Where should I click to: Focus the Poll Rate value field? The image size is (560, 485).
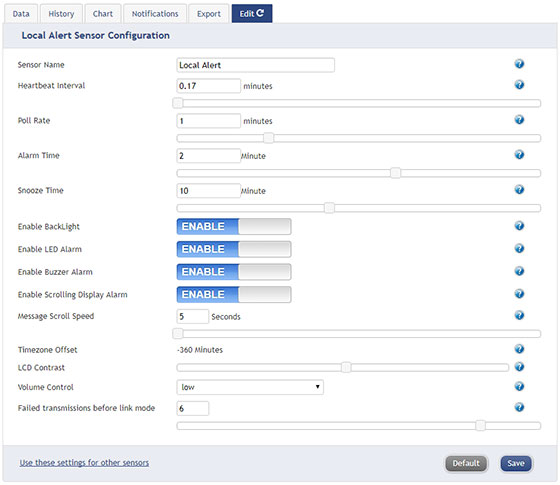[x=209, y=121]
